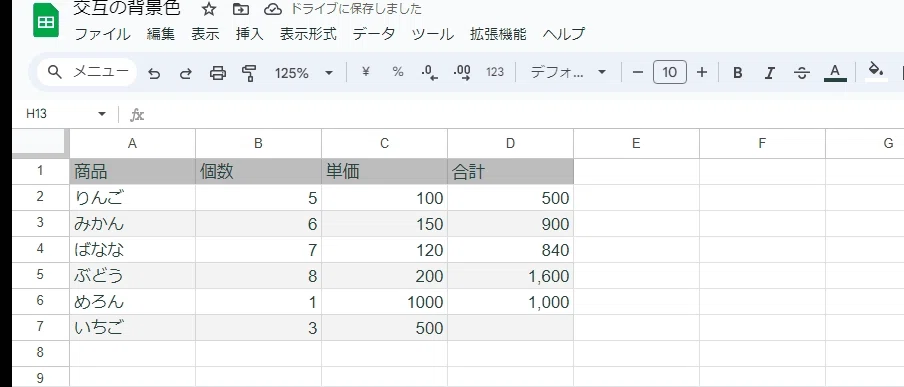Viewport: 904px width, 387px height.
Task: Increase font size with plus button
Action: click(x=702, y=73)
